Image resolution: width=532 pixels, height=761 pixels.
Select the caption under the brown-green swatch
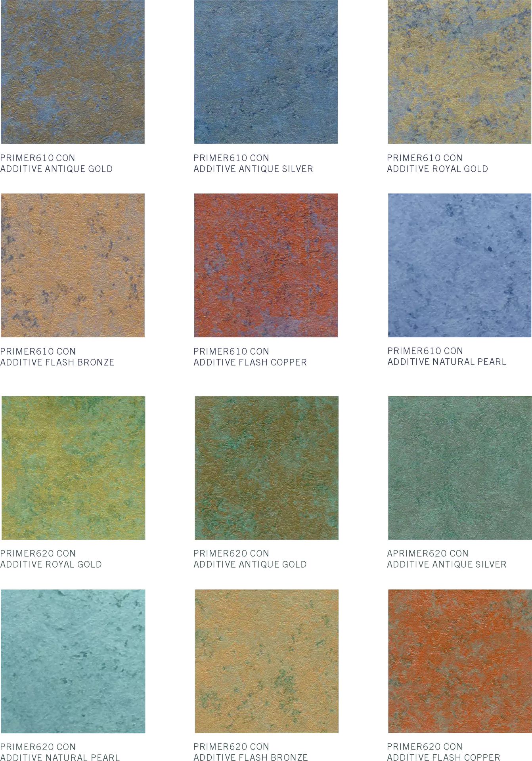coord(249,559)
